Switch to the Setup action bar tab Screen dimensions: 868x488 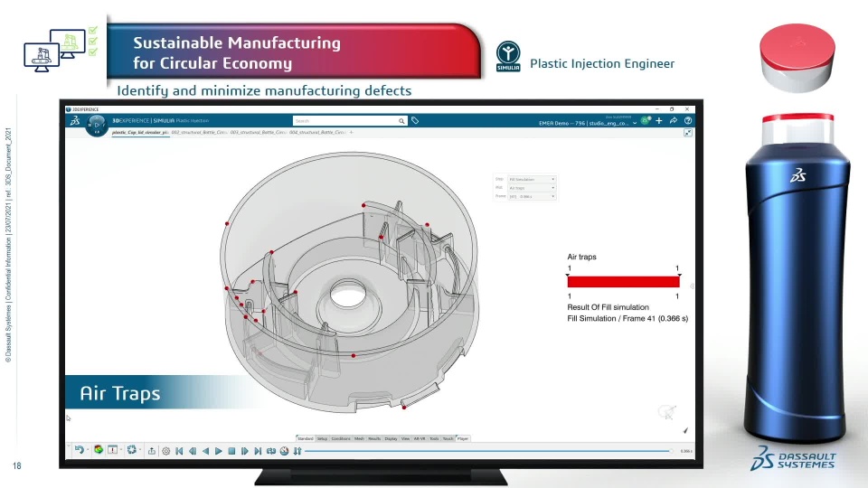click(x=322, y=438)
